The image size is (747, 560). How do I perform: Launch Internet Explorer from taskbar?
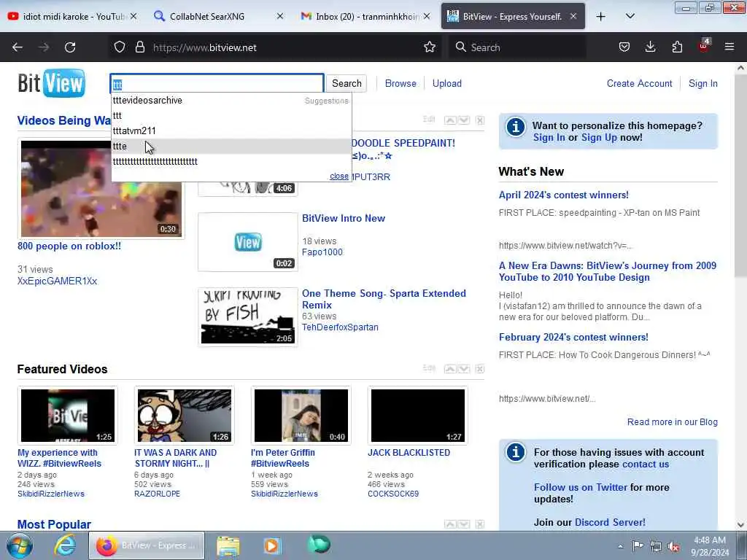[x=65, y=545]
